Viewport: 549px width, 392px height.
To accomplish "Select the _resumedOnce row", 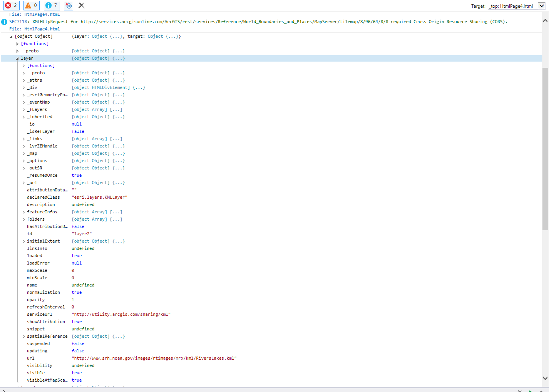I will pyautogui.click(x=271, y=175).
